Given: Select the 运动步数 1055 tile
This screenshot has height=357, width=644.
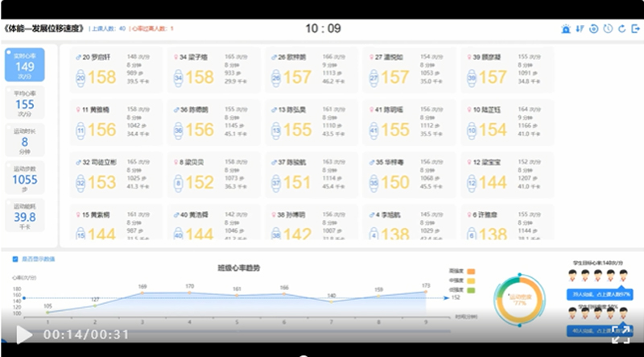Looking at the screenshot, I should coord(24,178).
